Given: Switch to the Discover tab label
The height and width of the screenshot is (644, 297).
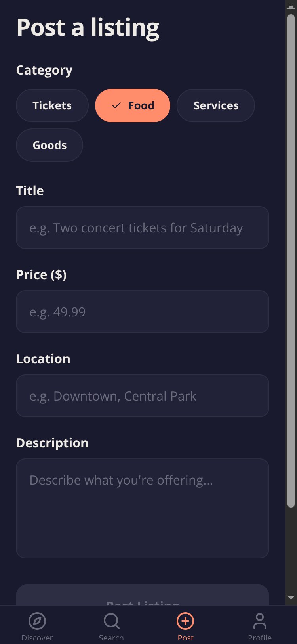Looking at the screenshot, I should [x=37, y=638].
